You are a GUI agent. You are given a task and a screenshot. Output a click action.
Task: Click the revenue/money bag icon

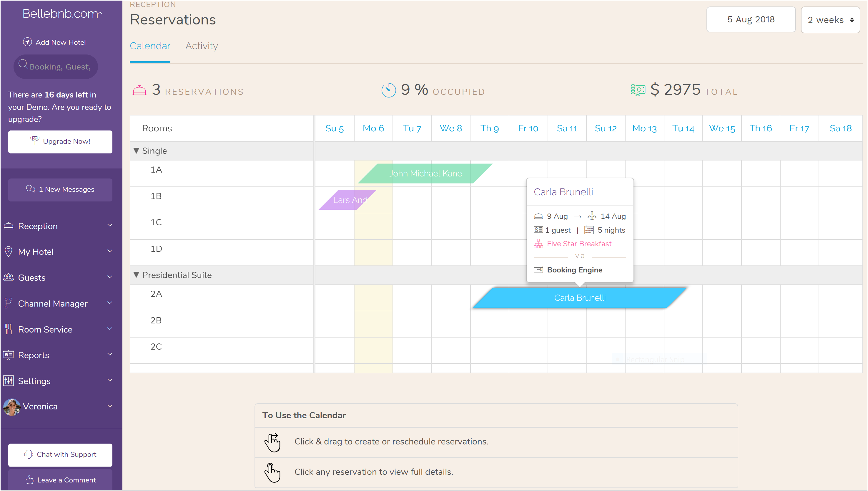(637, 90)
